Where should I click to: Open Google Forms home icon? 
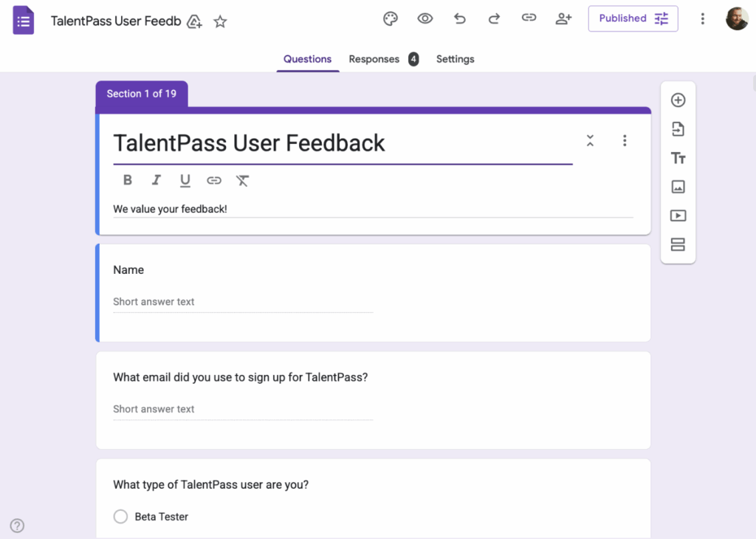(x=23, y=20)
